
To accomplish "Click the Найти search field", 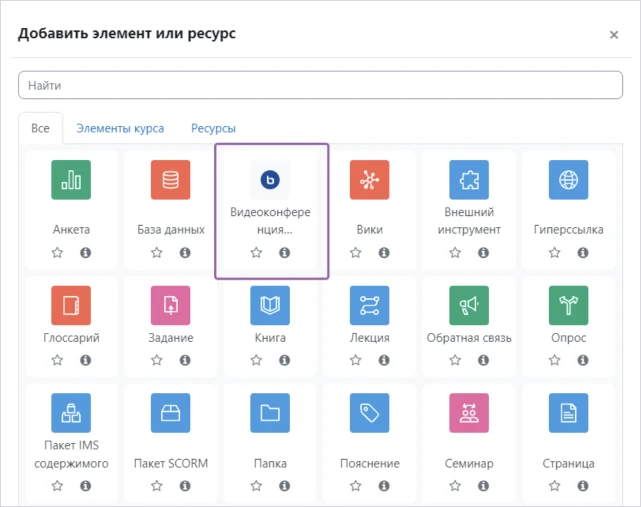I will 320,86.
